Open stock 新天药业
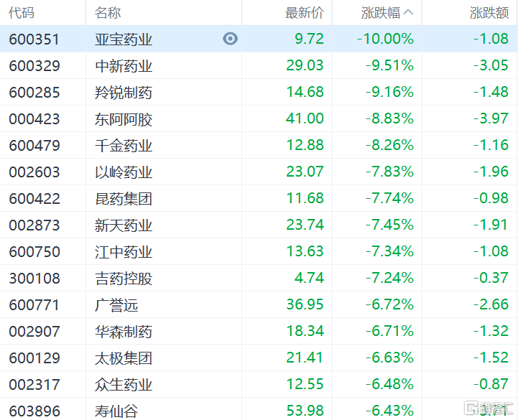Viewport: 518px width, 420px height. pyautogui.click(x=124, y=225)
